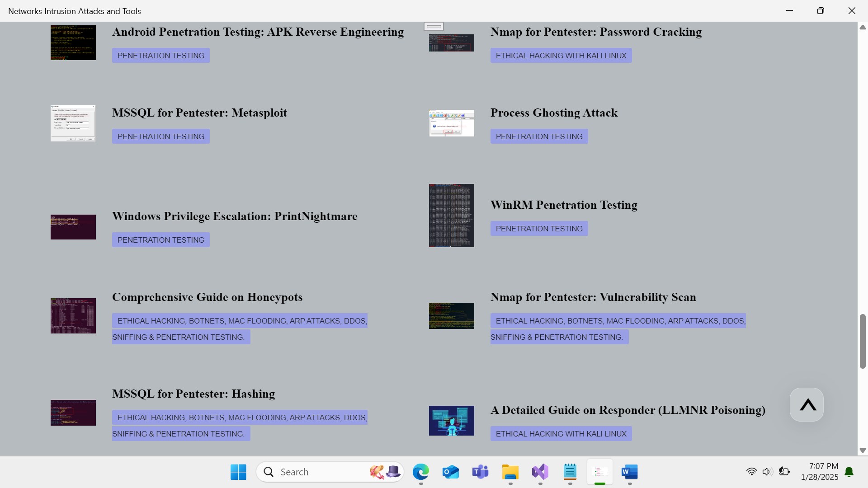Open File Explorer taskbar icon

click(x=510, y=472)
